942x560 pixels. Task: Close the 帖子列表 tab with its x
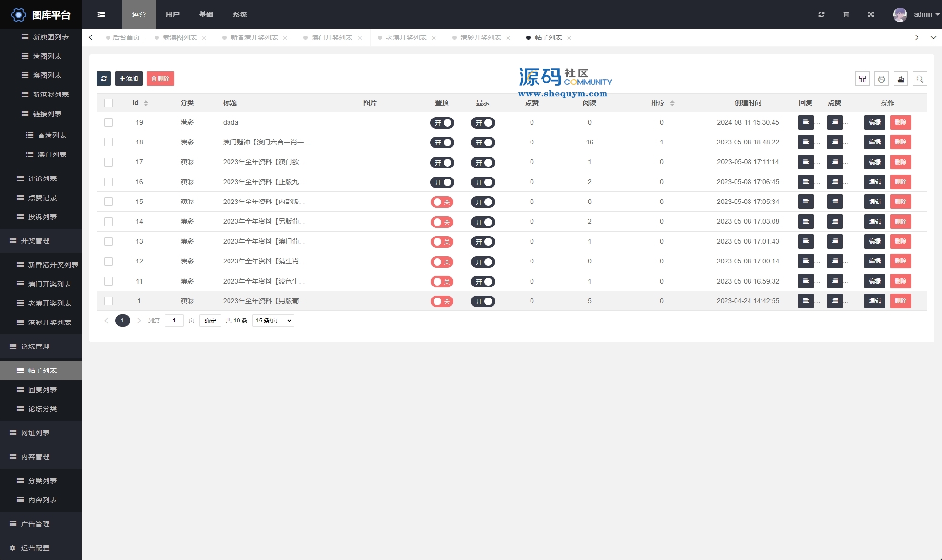[569, 38]
